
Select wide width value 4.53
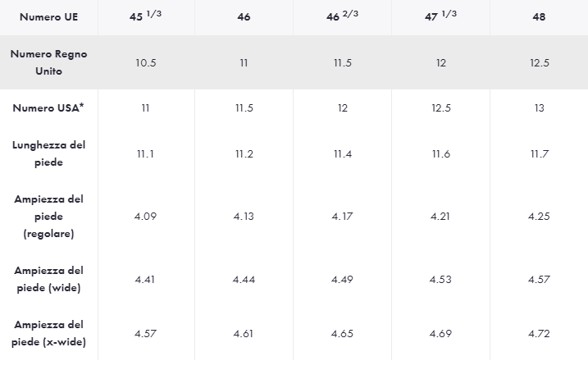(440, 280)
